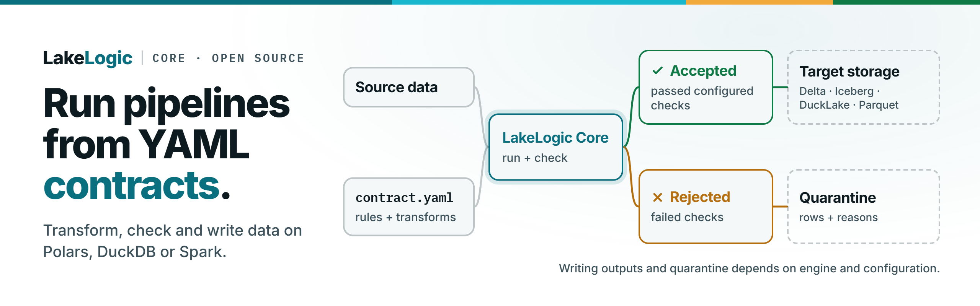The height and width of the screenshot is (306, 980).
Task: Click the Rejected heading
Action: click(x=700, y=197)
